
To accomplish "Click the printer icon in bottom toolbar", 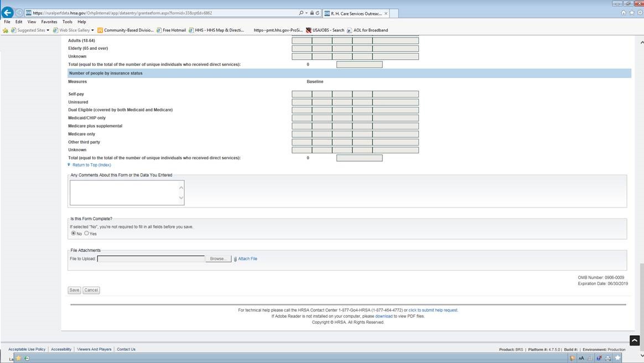I will pos(608,358).
